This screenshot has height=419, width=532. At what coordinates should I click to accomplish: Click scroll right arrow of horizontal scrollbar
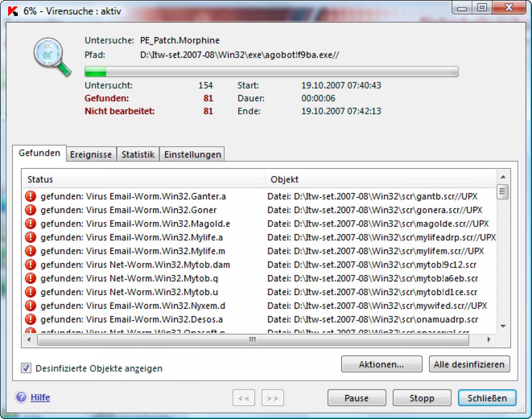pos(489,340)
